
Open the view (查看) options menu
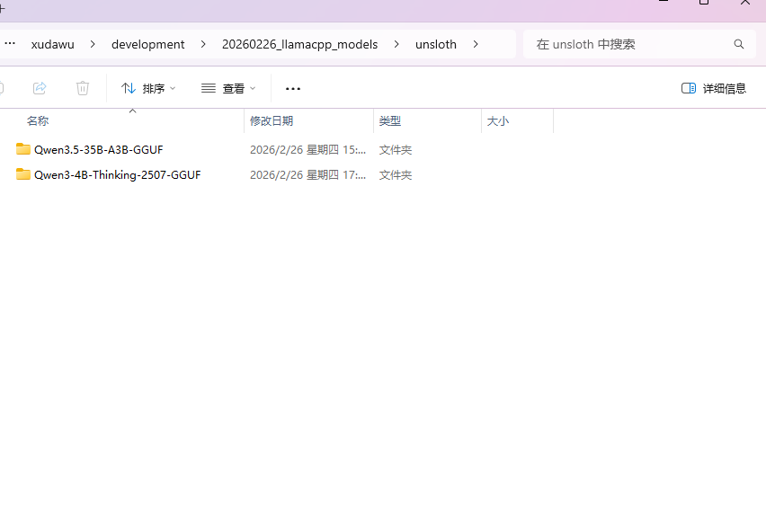(228, 88)
